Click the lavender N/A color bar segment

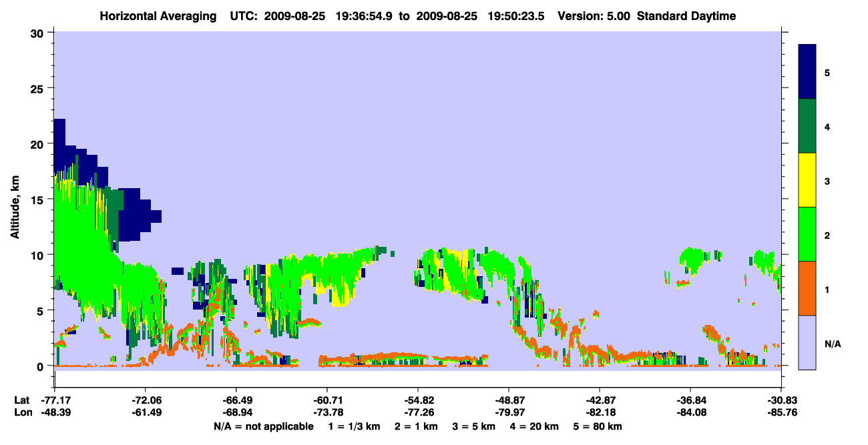coord(807,342)
